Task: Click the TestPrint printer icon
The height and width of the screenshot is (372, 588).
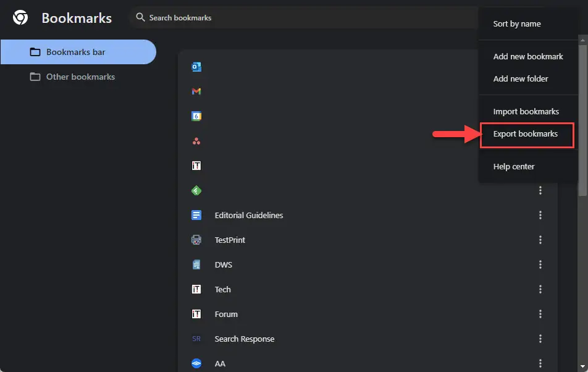Action: click(196, 240)
